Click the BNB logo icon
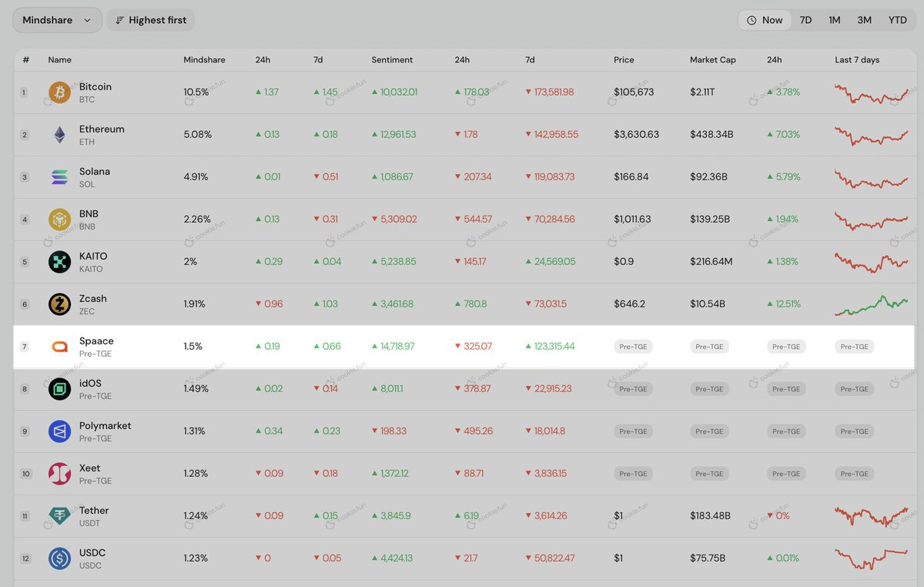 point(59,220)
